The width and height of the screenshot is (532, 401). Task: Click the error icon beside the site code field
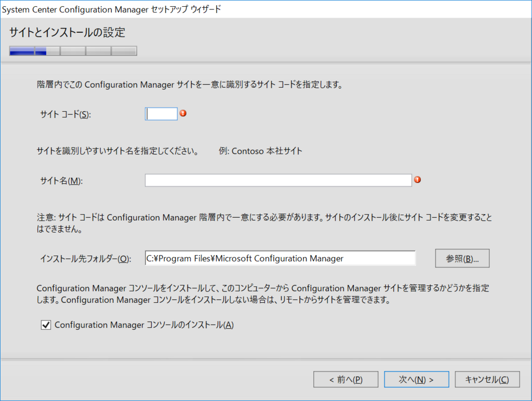point(183,113)
